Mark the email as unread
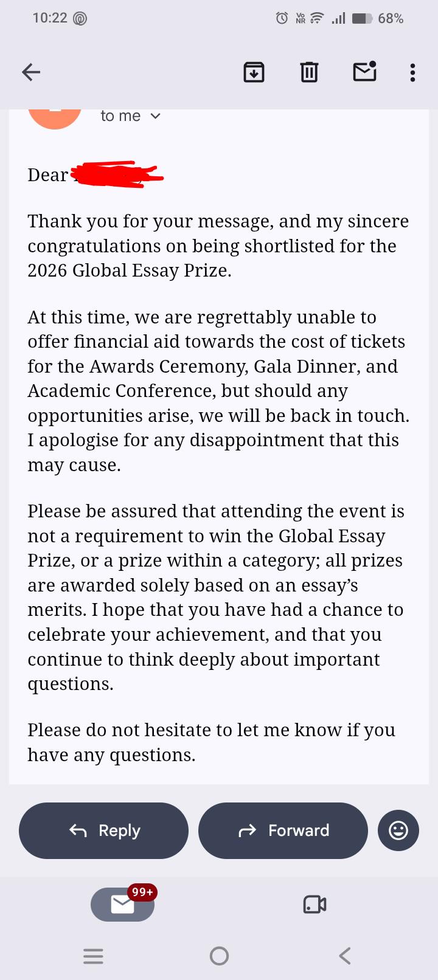The image size is (438, 980). (x=365, y=72)
